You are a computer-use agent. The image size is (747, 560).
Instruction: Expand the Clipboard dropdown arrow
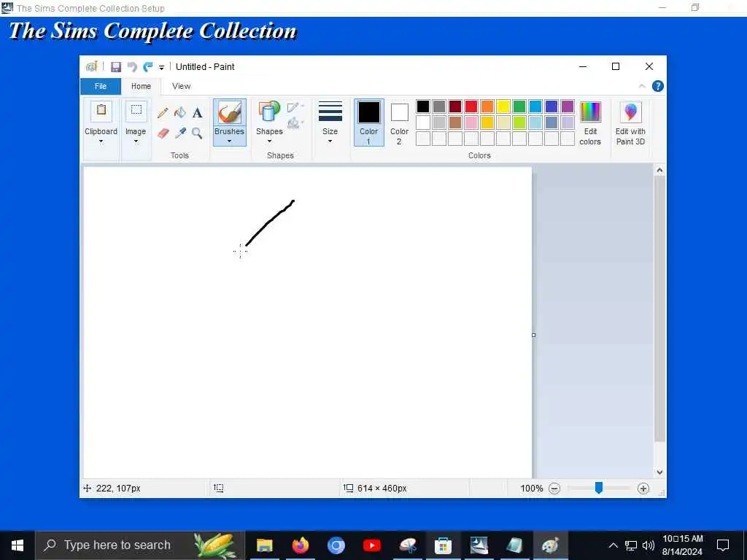[x=101, y=141]
